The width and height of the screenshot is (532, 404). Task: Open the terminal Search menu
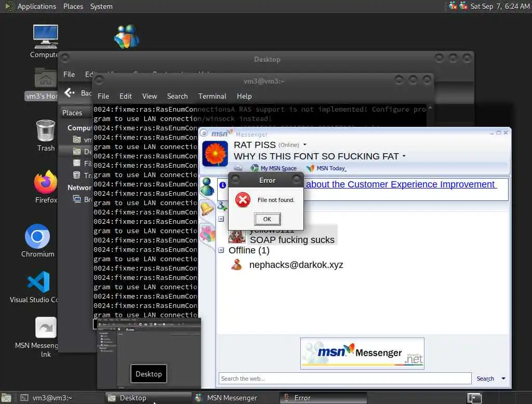coord(177,97)
